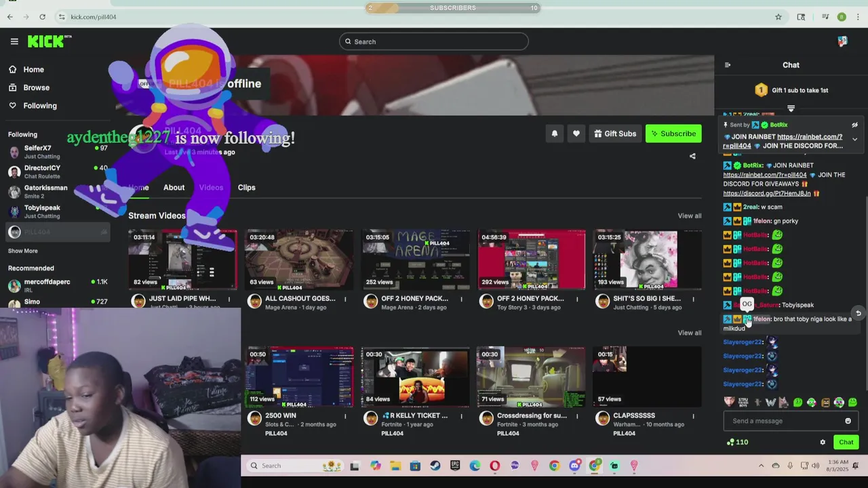Open File Explorer from the taskbar
This screenshot has height=488, width=868.
[395, 466]
